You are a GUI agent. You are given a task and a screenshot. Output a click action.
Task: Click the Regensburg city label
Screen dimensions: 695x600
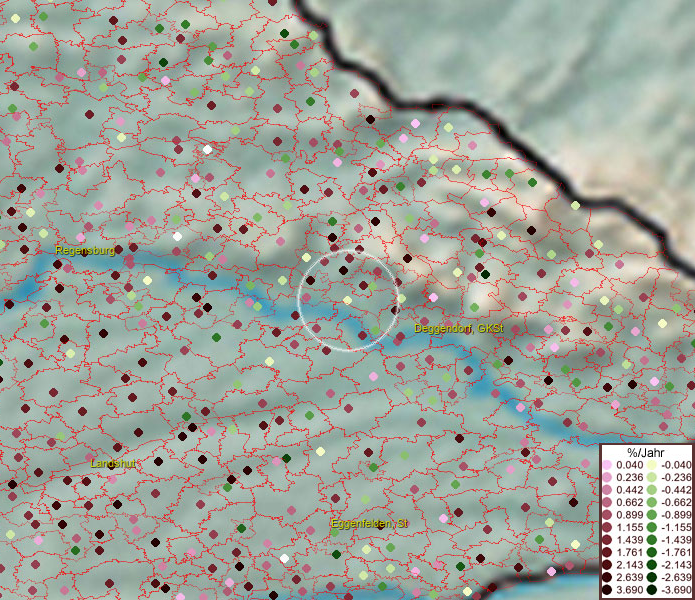coord(85,250)
